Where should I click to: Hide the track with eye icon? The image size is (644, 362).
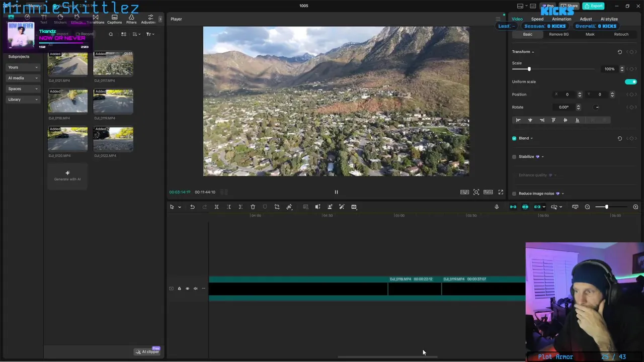click(x=187, y=289)
